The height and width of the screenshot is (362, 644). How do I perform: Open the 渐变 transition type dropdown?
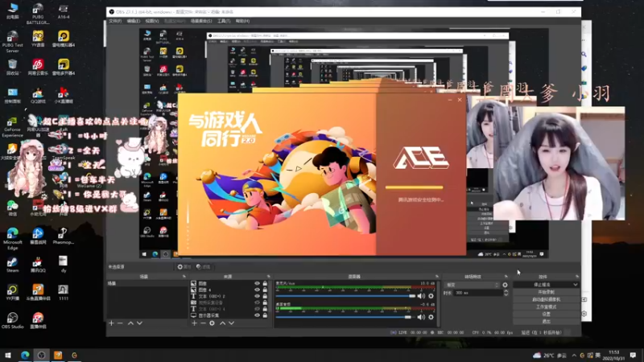(x=473, y=285)
